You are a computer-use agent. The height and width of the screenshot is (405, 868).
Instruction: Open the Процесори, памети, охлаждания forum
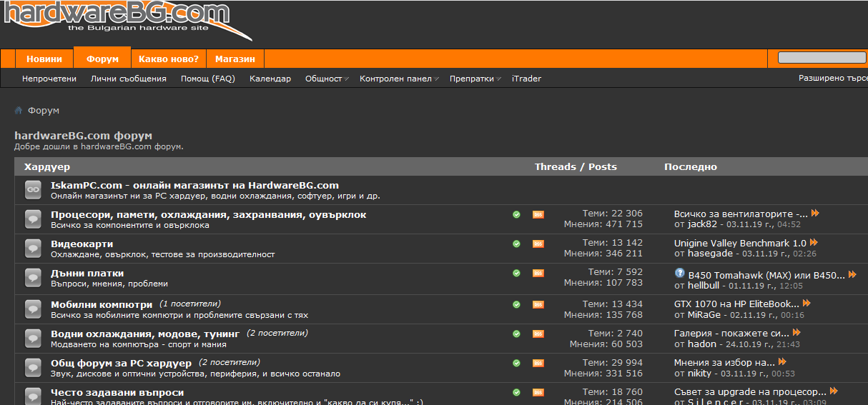(209, 214)
